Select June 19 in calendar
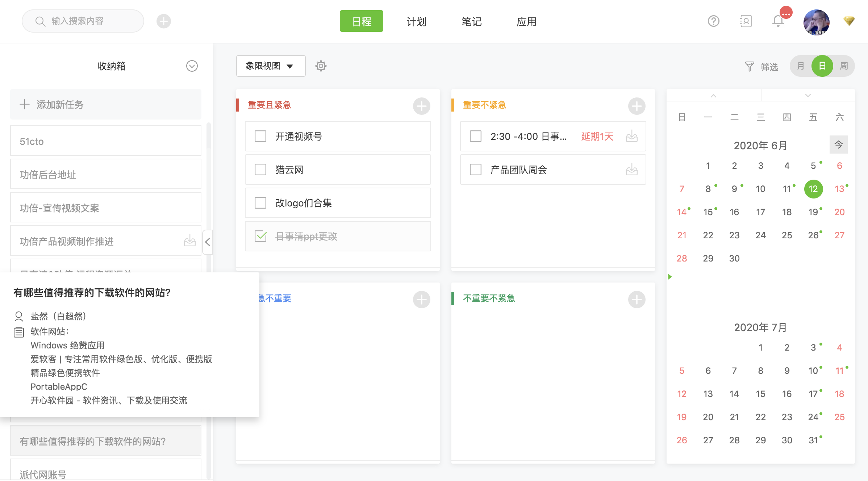The image size is (868, 481). point(813,212)
